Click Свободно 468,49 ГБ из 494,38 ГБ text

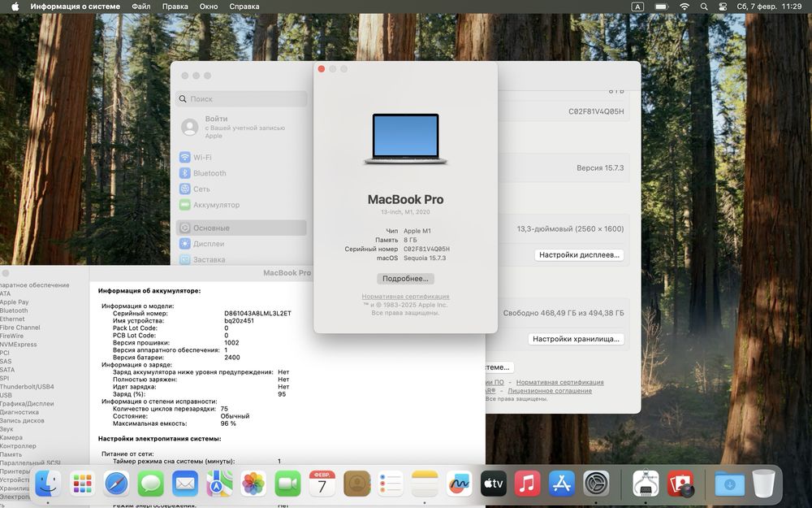click(564, 313)
